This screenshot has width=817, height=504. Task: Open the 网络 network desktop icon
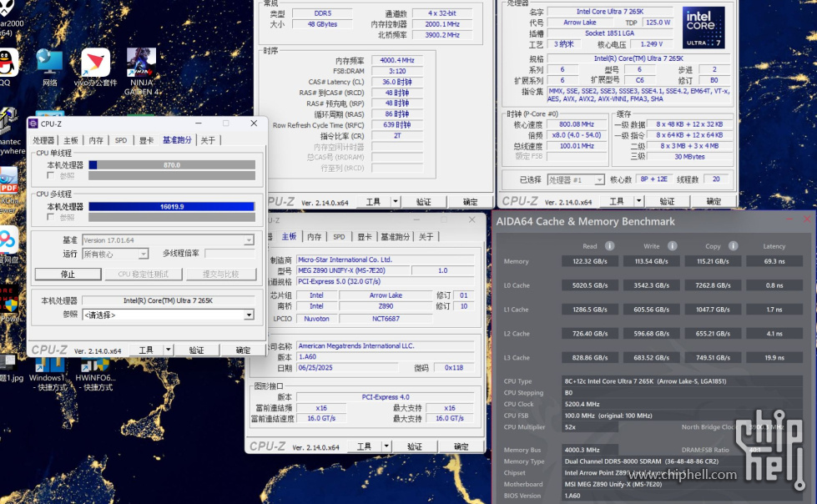point(49,63)
